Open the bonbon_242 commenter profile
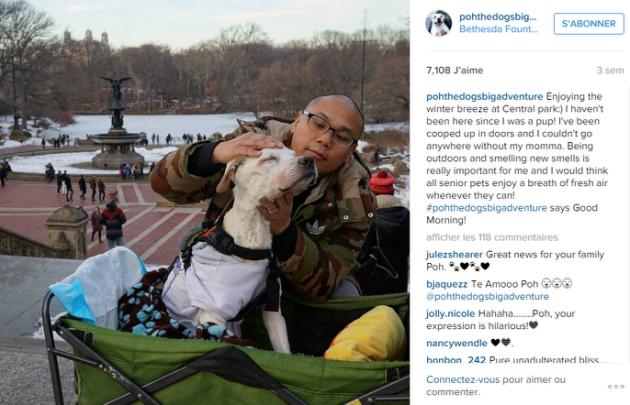Image resolution: width=630 pixels, height=405 pixels. pyautogui.click(x=456, y=360)
